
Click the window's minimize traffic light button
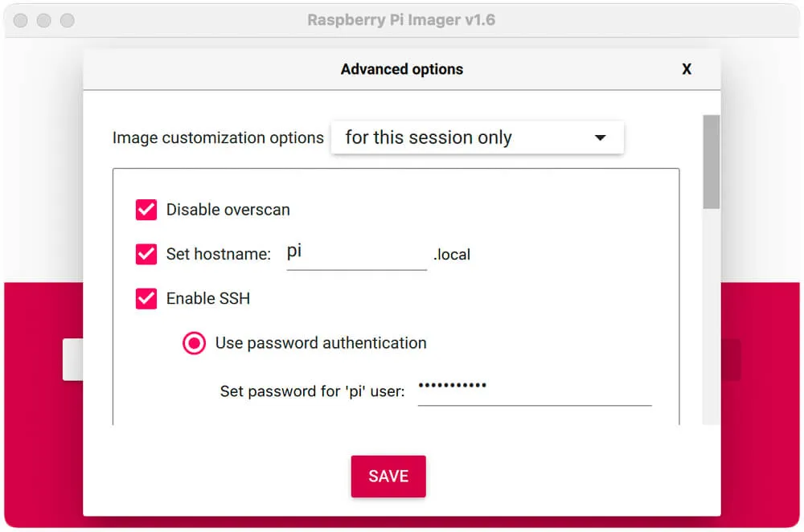point(44,21)
